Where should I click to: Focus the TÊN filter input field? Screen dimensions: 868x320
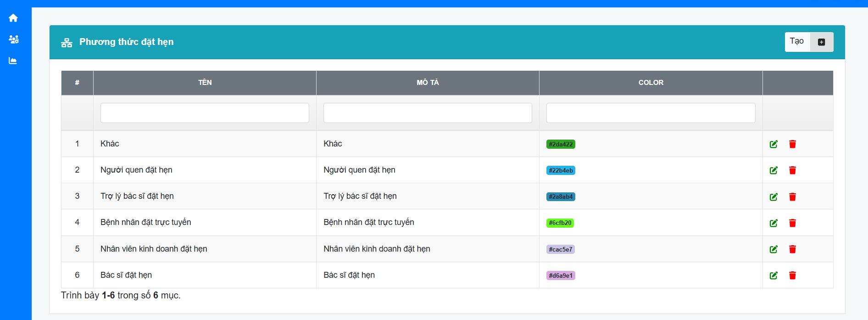[205, 113]
